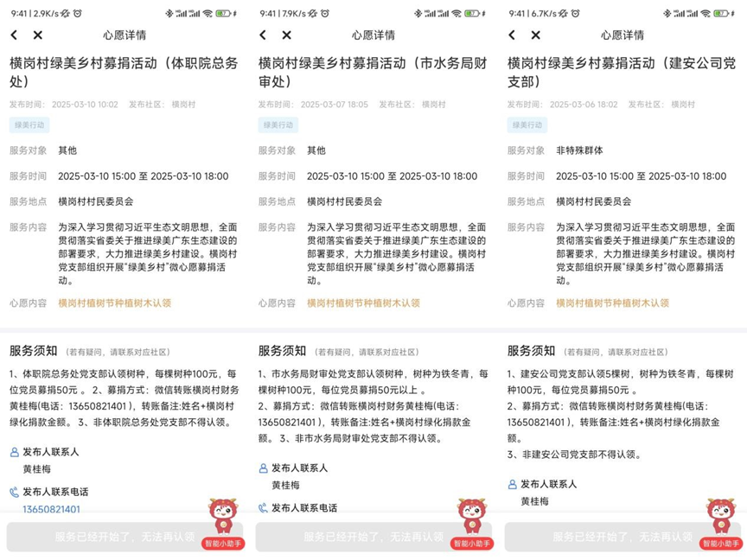Image resolution: width=747 pixels, height=560 pixels.
Task: Close the 体职院总务处 wish detail page
Action: click(38, 35)
